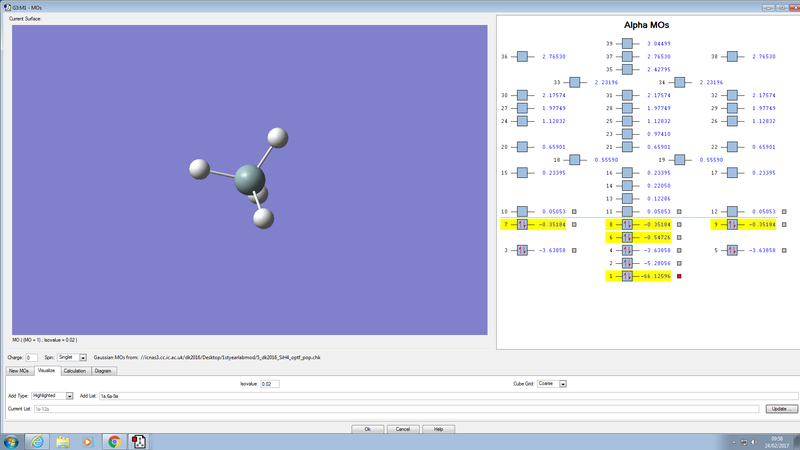Open the Cube Grid dropdown
800x450 pixels.
[563, 384]
